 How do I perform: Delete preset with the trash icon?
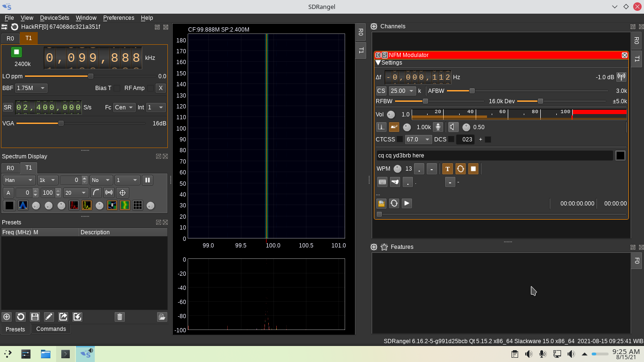(x=120, y=317)
